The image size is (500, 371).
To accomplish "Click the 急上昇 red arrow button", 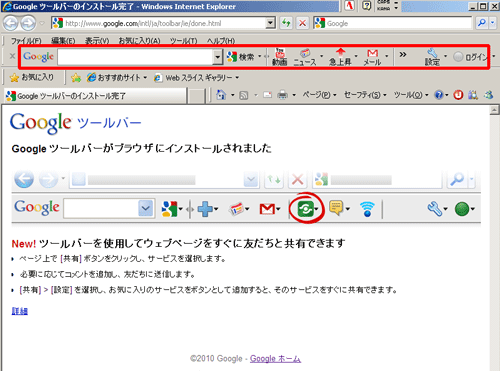I will [x=340, y=57].
